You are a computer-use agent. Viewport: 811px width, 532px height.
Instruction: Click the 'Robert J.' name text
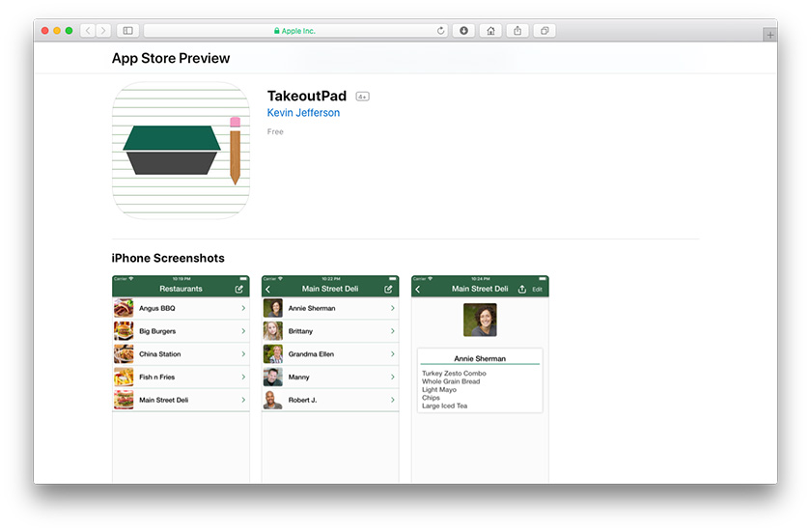pos(302,400)
